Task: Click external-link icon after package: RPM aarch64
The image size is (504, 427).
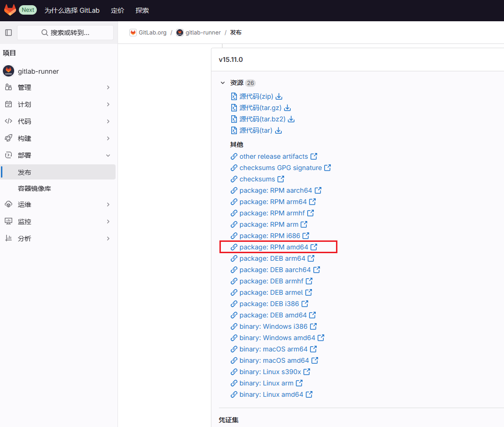Action: [318, 190]
